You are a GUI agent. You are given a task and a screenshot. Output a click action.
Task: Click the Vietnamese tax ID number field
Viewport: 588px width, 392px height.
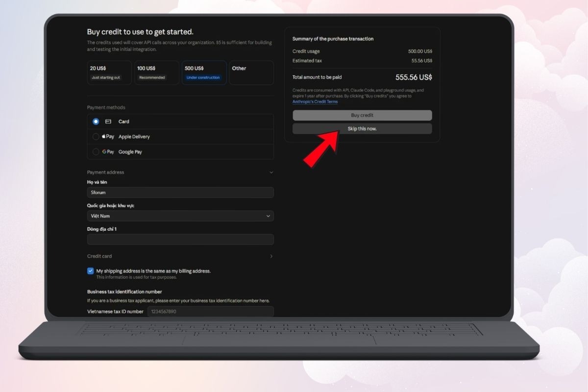click(x=210, y=312)
